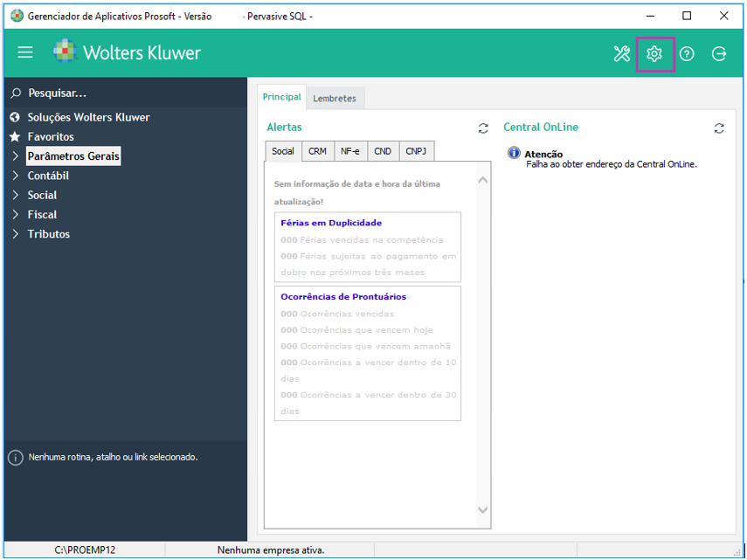Image resolution: width=747 pixels, height=560 pixels.
Task: Select Parâmetros Gerais in the sidebar
Action: pyautogui.click(x=73, y=156)
